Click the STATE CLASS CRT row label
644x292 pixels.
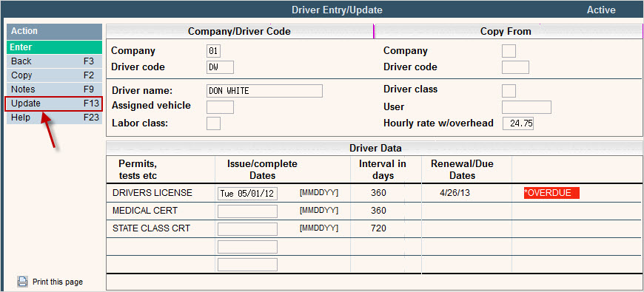151,228
